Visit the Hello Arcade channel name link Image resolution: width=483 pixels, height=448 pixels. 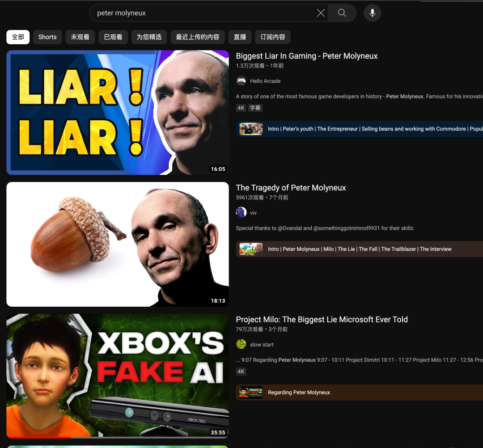pos(265,81)
